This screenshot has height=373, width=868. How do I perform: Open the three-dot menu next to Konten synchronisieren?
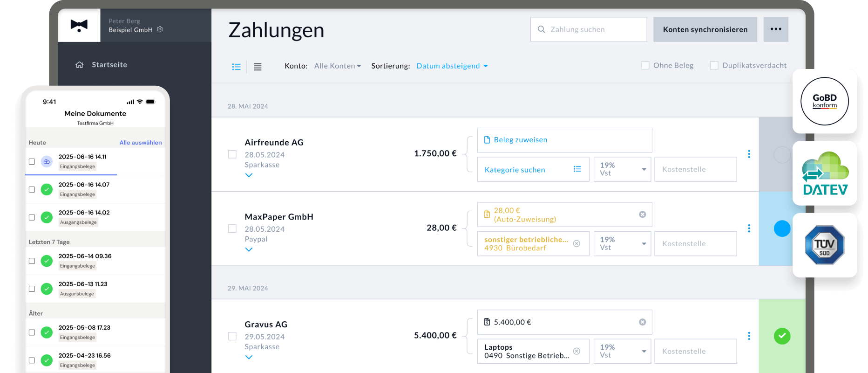click(776, 29)
